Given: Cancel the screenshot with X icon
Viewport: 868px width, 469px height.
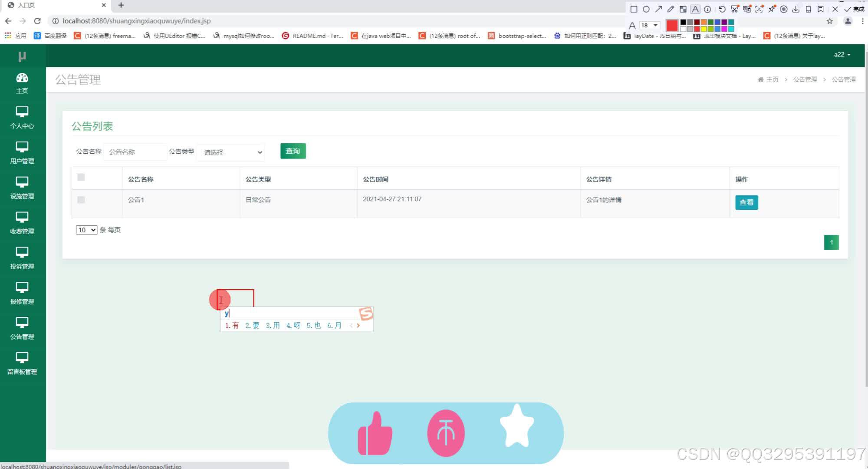Looking at the screenshot, I should tap(835, 9).
